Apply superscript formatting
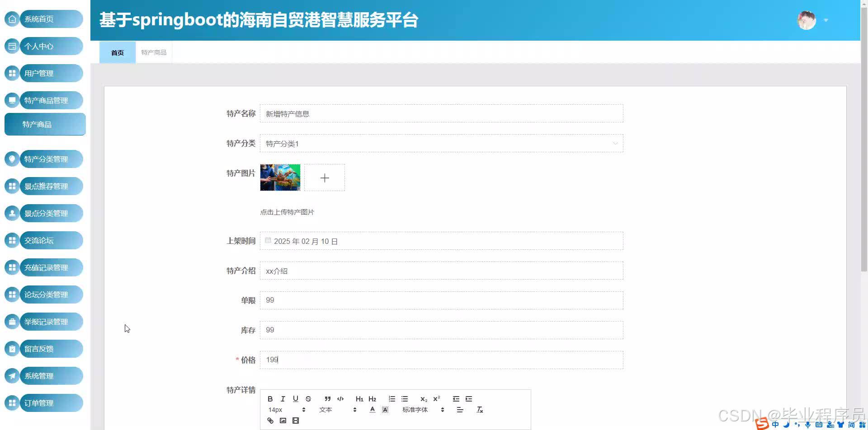This screenshot has height=430, width=868. (x=436, y=399)
